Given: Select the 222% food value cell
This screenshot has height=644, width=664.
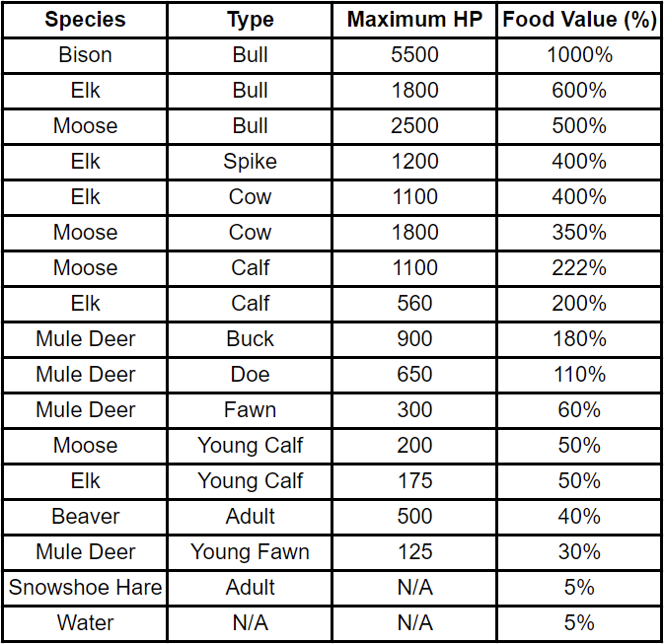Looking at the screenshot, I should [x=579, y=268].
